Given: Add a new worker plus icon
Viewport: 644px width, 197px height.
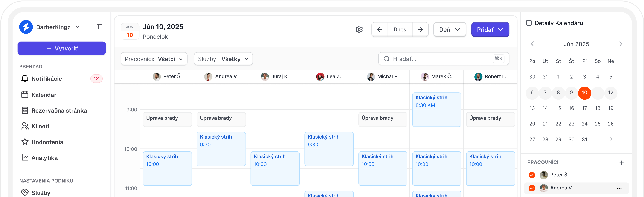Looking at the screenshot, I should click(621, 163).
